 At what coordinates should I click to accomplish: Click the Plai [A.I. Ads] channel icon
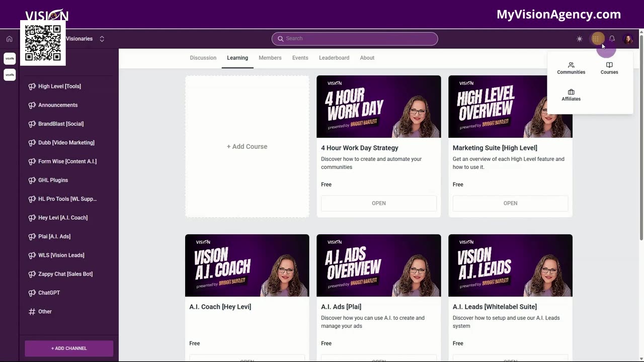tap(32, 236)
